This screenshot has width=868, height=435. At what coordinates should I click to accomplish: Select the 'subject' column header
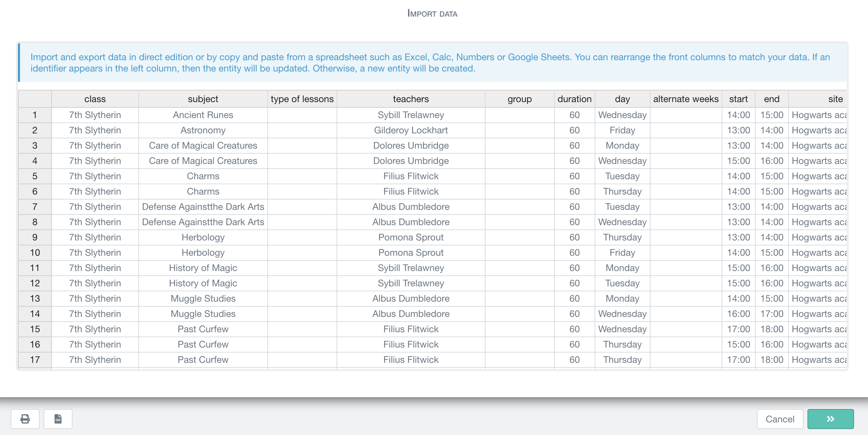tap(203, 99)
